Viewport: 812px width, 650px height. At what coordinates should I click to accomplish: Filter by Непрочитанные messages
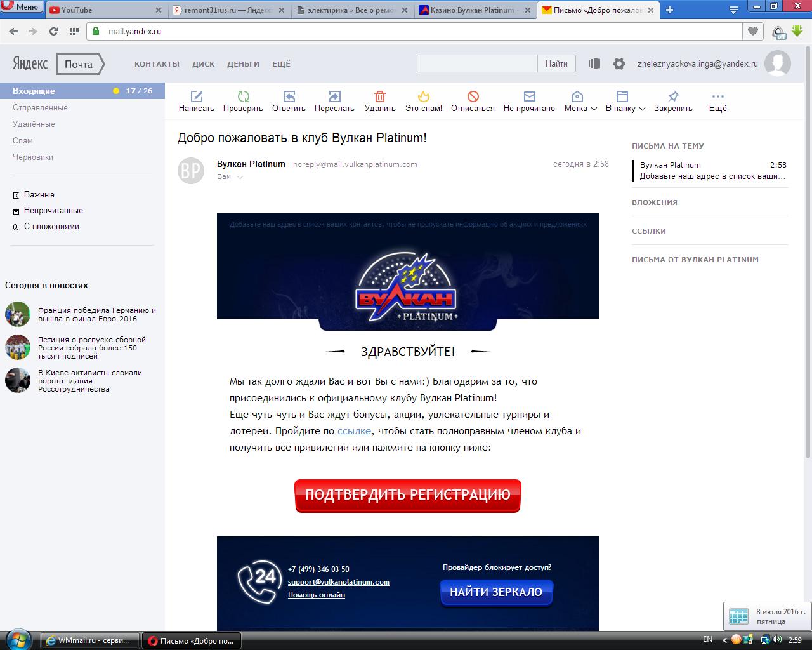pos(53,211)
